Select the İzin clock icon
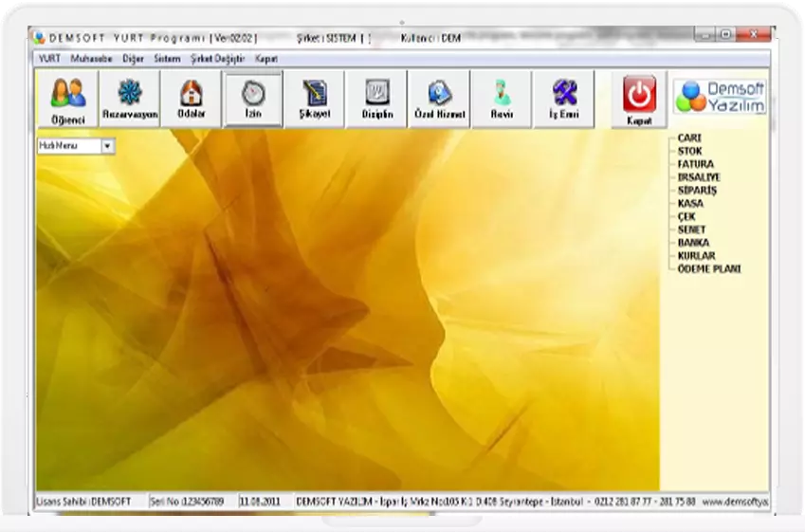Image resolution: width=805 pixels, height=532 pixels. tap(253, 99)
